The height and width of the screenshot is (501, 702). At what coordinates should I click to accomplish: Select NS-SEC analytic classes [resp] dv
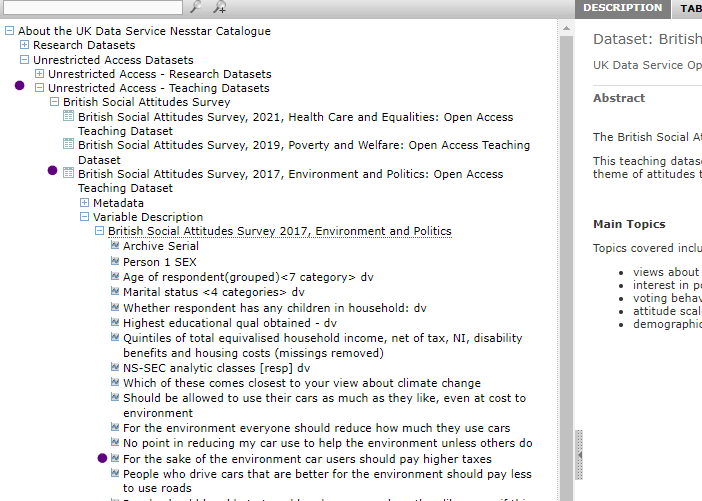217,368
